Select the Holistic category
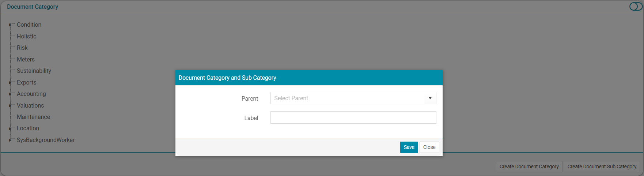This screenshot has height=176, width=644. (x=26, y=36)
